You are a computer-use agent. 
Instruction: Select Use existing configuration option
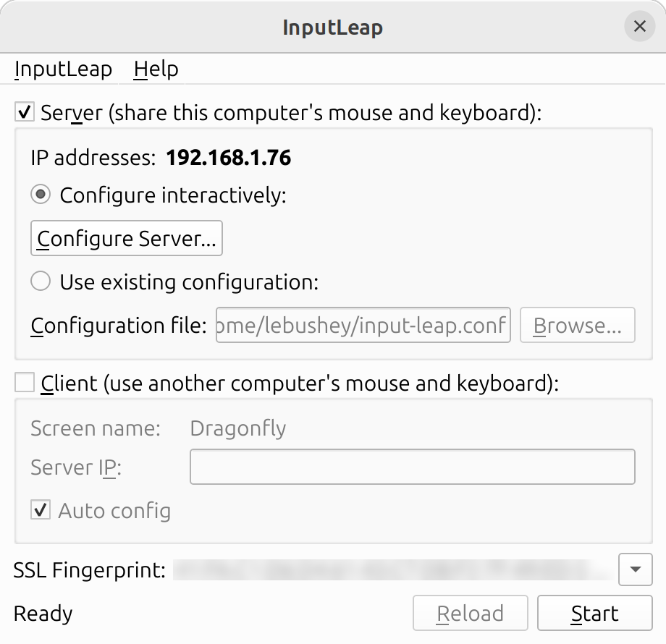[x=41, y=281]
